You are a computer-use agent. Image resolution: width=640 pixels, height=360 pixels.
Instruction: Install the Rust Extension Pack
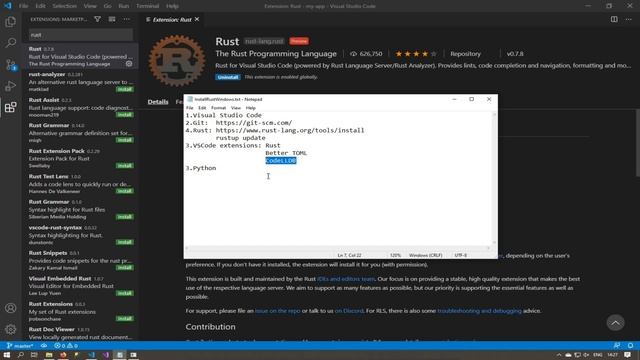[x=124, y=165]
